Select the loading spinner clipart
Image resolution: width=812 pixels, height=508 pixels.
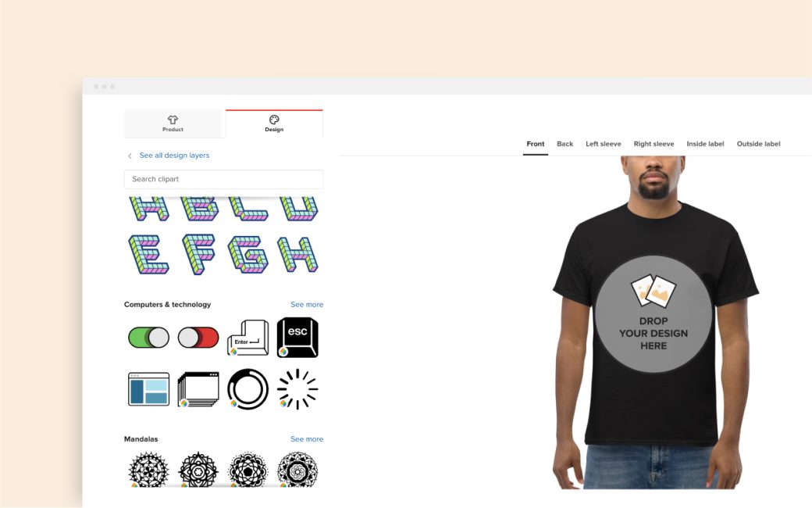pyautogui.click(x=297, y=389)
